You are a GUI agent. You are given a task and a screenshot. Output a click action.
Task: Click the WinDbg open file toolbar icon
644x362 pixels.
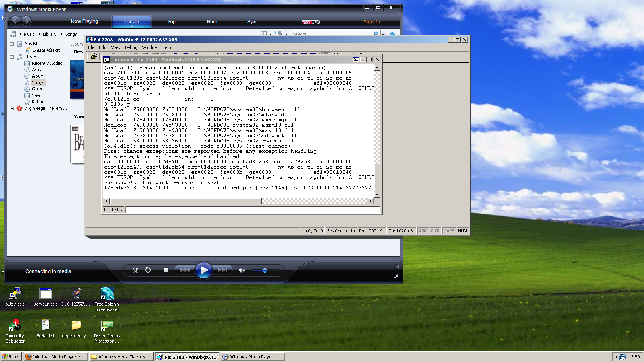pos(93,56)
